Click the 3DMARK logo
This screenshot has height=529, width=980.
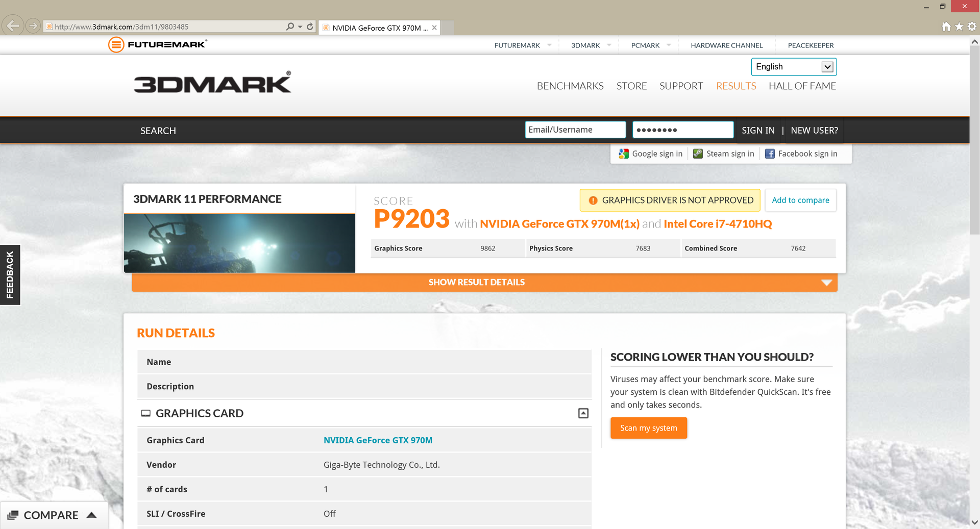tap(213, 82)
